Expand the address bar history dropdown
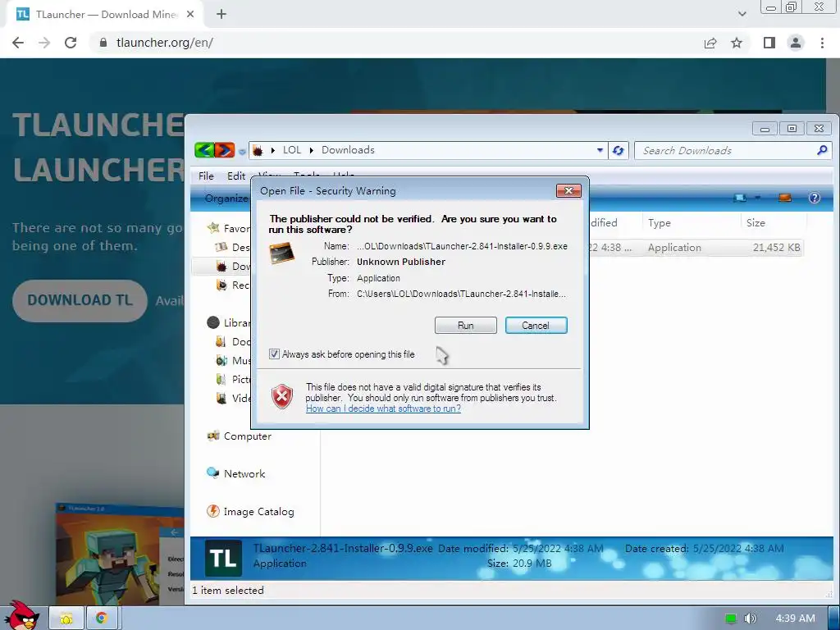The width and height of the screenshot is (840, 630). pos(600,151)
